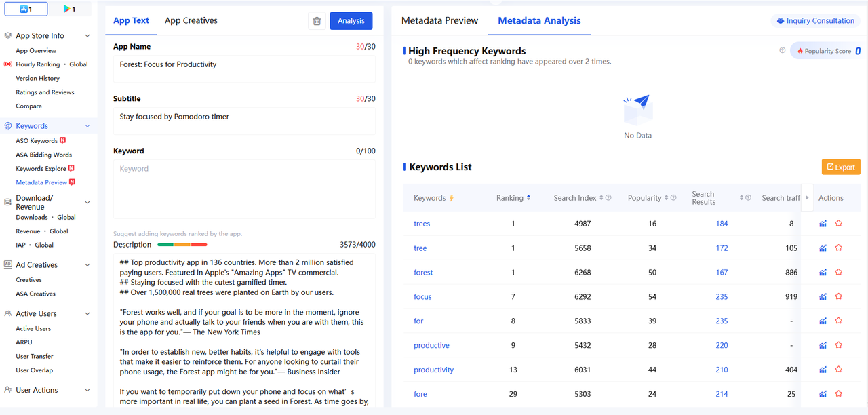Select the Apple App Store platform icon
This screenshot has width=868, height=415.
pos(26,9)
